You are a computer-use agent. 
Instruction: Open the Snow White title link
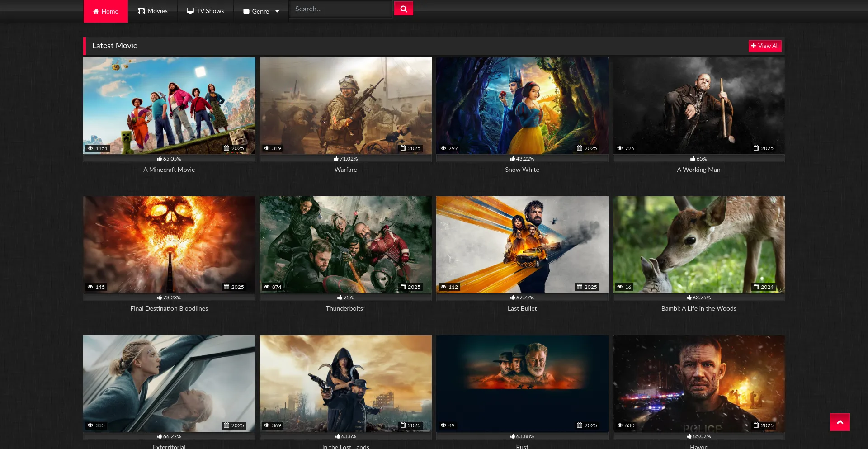pos(522,170)
